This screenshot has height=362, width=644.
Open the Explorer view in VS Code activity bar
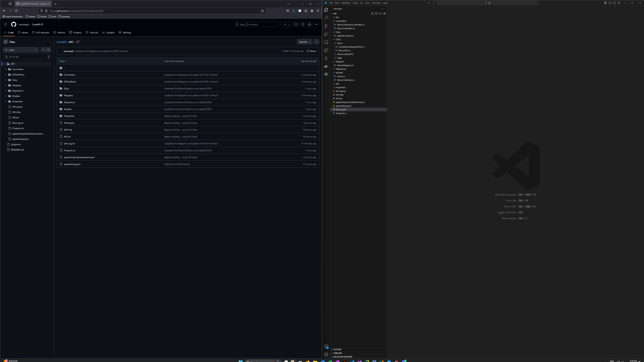(326, 10)
